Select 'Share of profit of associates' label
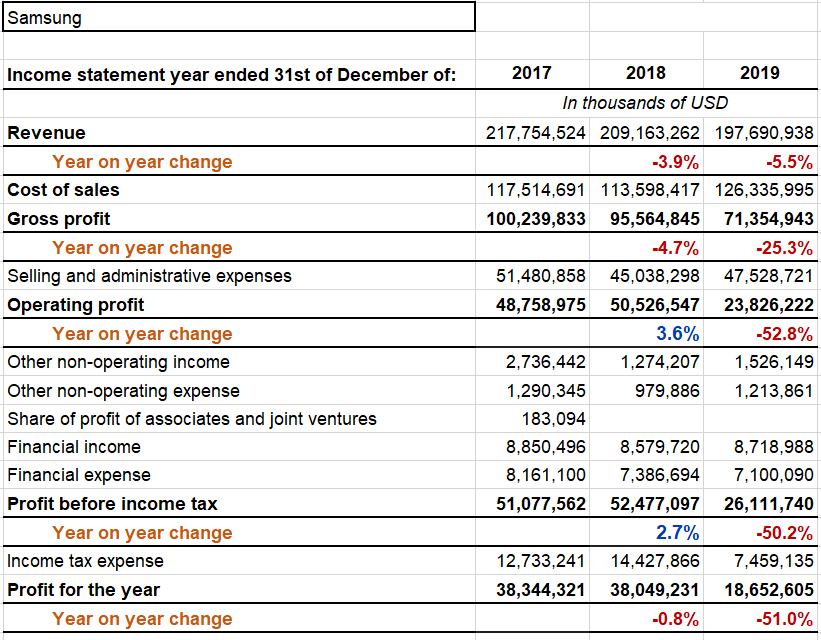Screen dimensions: 821x640 tap(192, 419)
